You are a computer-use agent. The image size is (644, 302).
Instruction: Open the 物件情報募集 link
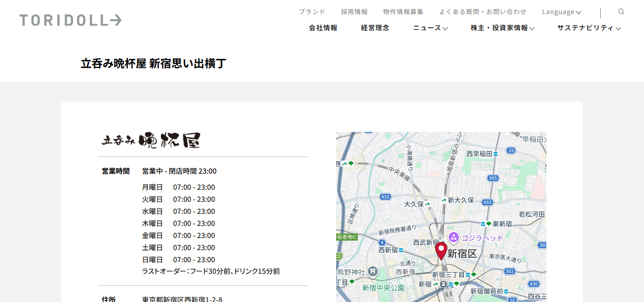pyautogui.click(x=403, y=12)
